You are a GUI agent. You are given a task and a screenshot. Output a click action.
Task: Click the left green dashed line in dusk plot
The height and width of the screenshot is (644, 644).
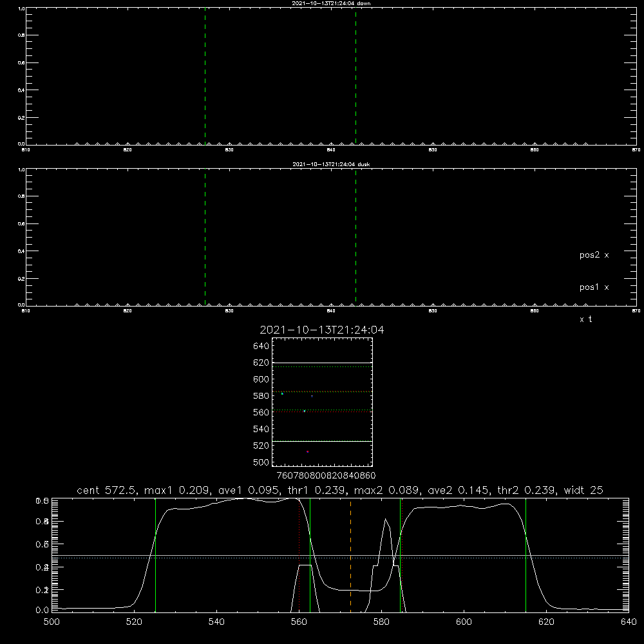[x=205, y=238]
